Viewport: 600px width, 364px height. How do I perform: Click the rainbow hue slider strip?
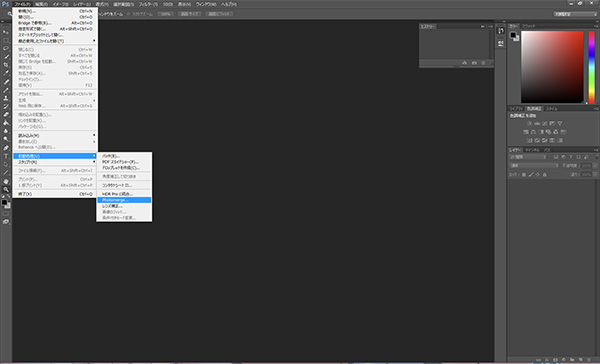coord(592,67)
